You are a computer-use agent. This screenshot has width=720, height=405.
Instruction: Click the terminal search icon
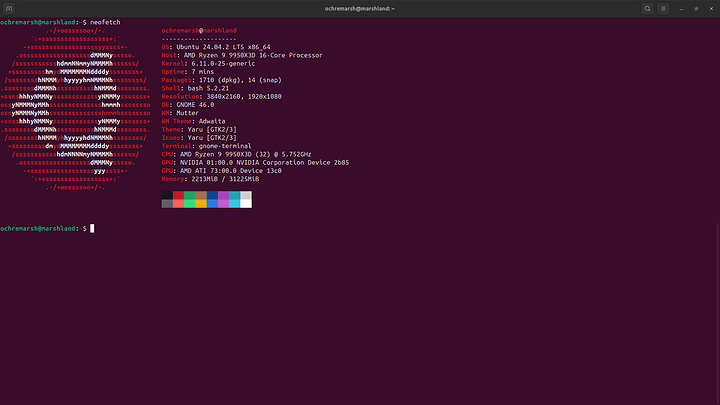[x=648, y=7]
